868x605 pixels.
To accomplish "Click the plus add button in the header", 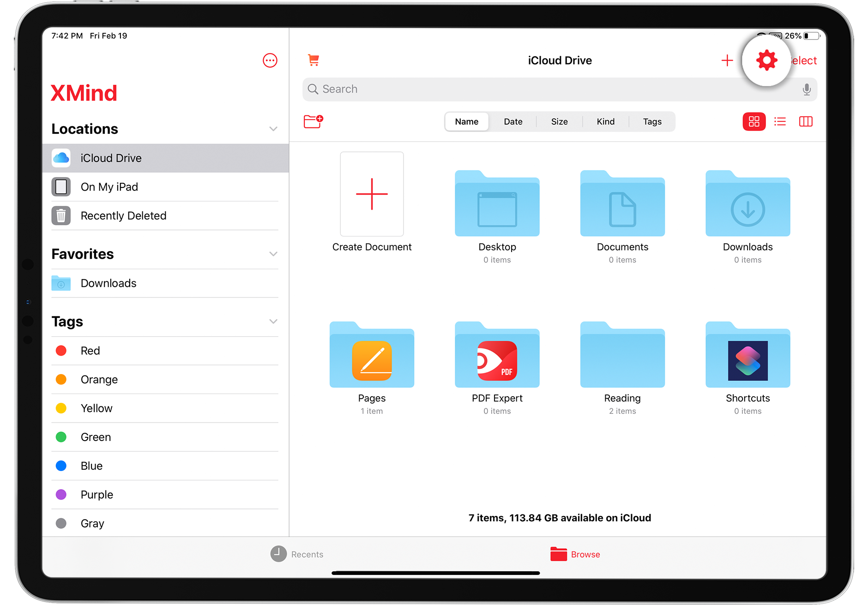I will click(x=727, y=60).
